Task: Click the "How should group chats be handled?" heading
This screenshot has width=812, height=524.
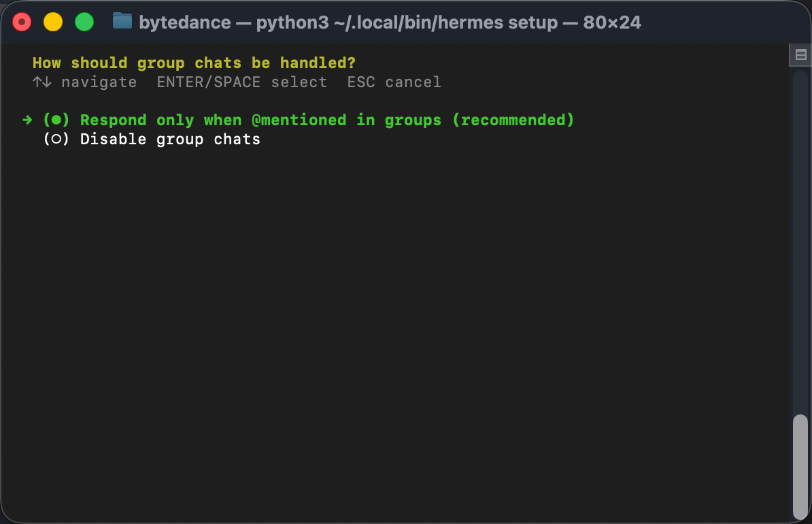Action: 194,63
